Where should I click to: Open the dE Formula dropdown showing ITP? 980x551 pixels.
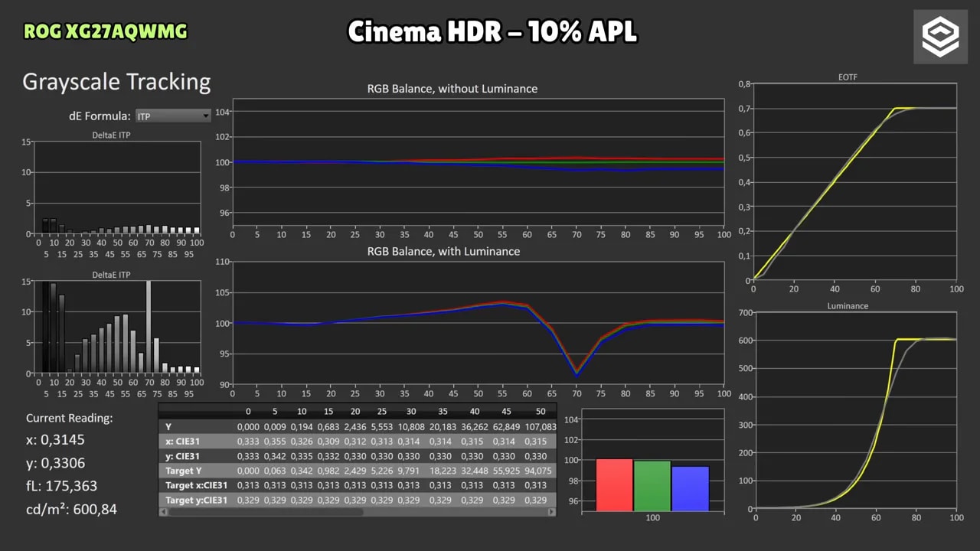click(173, 116)
